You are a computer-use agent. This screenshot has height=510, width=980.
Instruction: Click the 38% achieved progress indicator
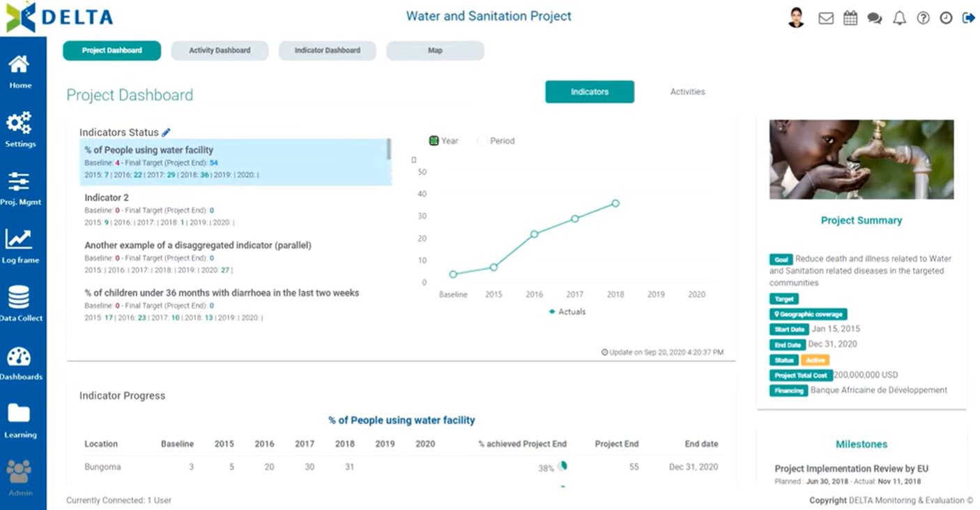point(550,467)
